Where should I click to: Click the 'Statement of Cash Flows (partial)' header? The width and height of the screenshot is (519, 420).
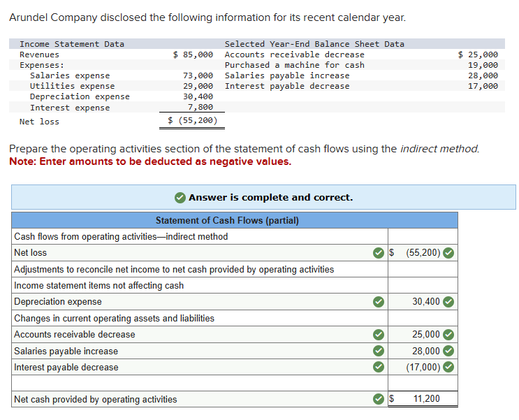(x=227, y=220)
